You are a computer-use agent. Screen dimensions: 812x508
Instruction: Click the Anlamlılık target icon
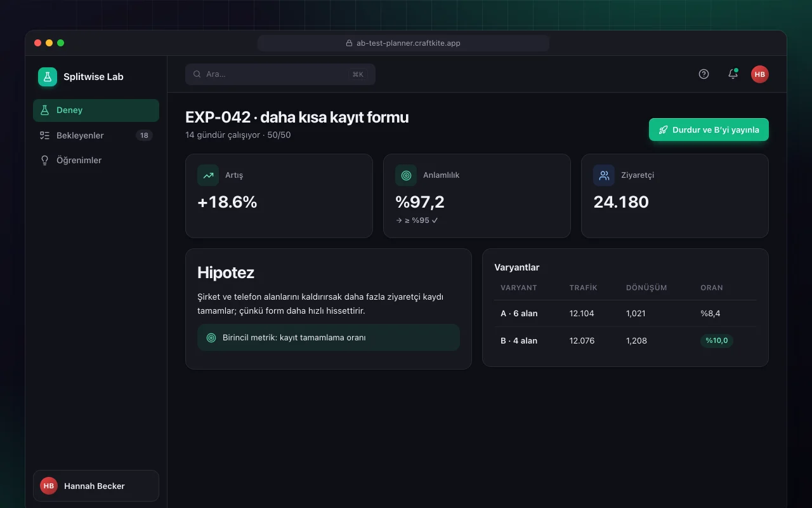[x=406, y=175]
